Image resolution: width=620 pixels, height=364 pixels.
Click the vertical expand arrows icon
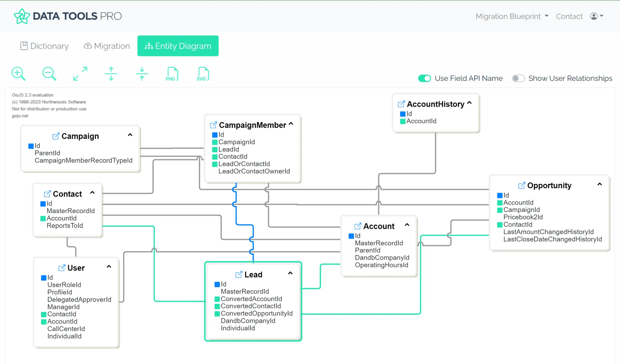pos(111,73)
